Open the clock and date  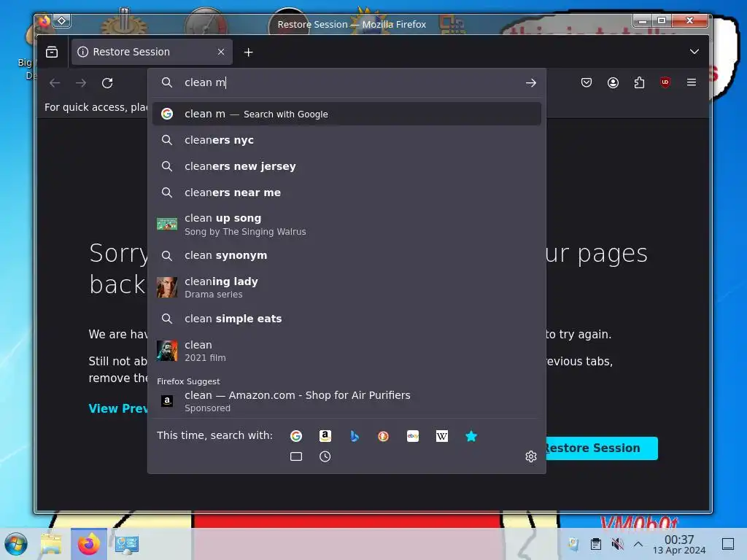click(679, 544)
